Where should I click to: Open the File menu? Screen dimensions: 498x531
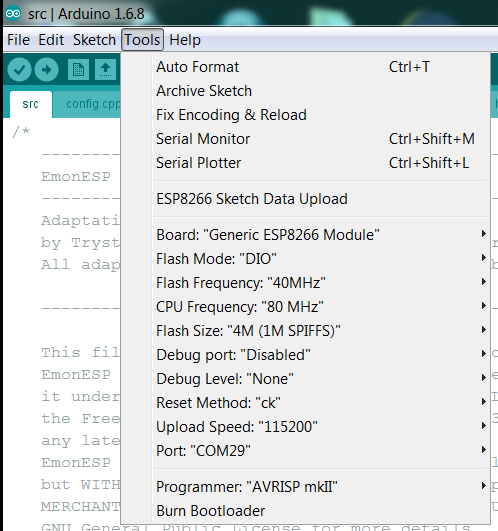coord(18,40)
